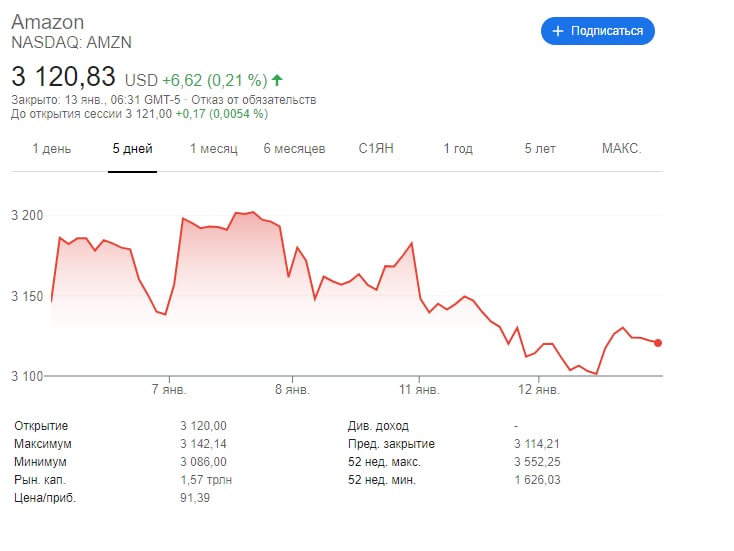Click the red endpoint dot on the chart

click(657, 343)
